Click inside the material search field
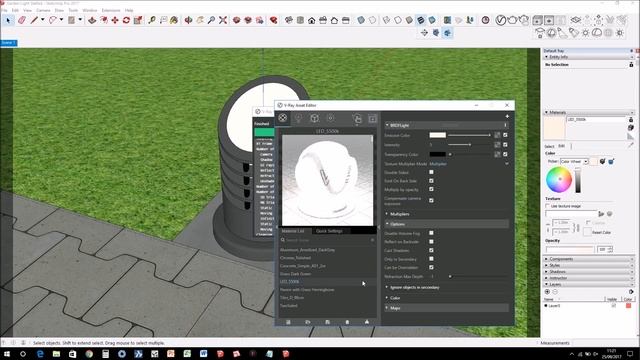Screen dimensions: 640x360 (x=328, y=240)
